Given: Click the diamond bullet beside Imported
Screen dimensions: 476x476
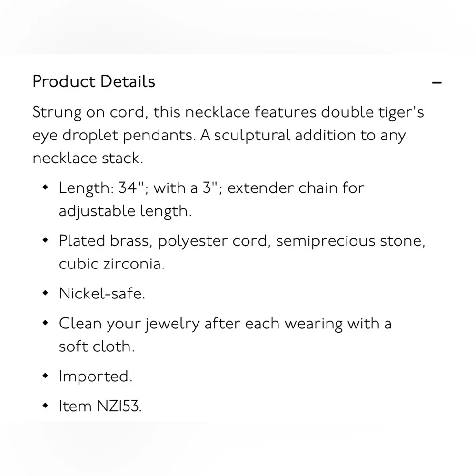Looking at the screenshot, I should [46, 376].
